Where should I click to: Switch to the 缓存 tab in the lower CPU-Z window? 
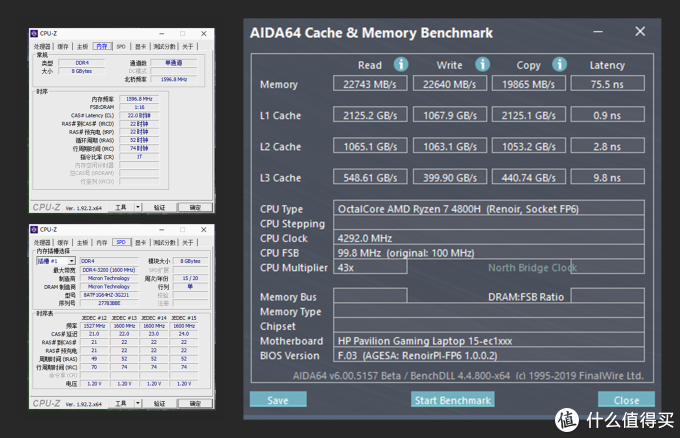coord(63,242)
